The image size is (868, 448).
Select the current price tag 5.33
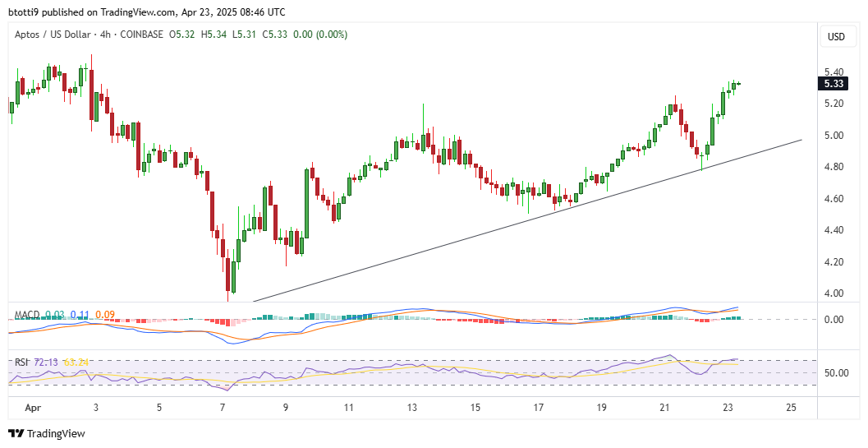coord(834,83)
